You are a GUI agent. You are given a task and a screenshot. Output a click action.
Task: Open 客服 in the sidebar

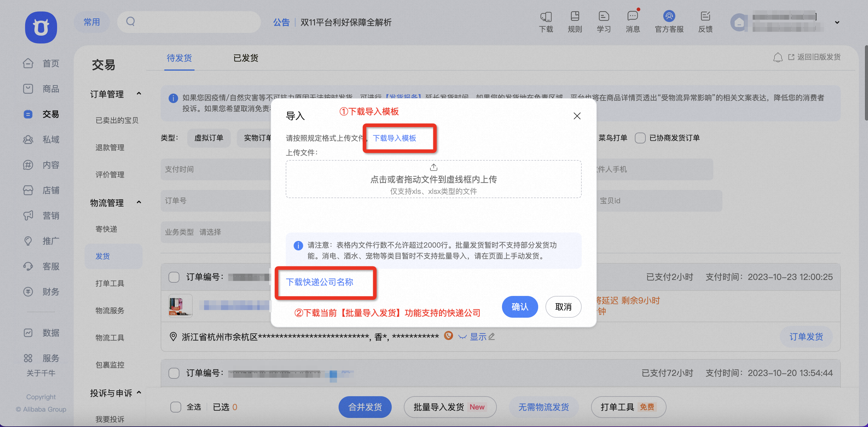click(41, 266)
